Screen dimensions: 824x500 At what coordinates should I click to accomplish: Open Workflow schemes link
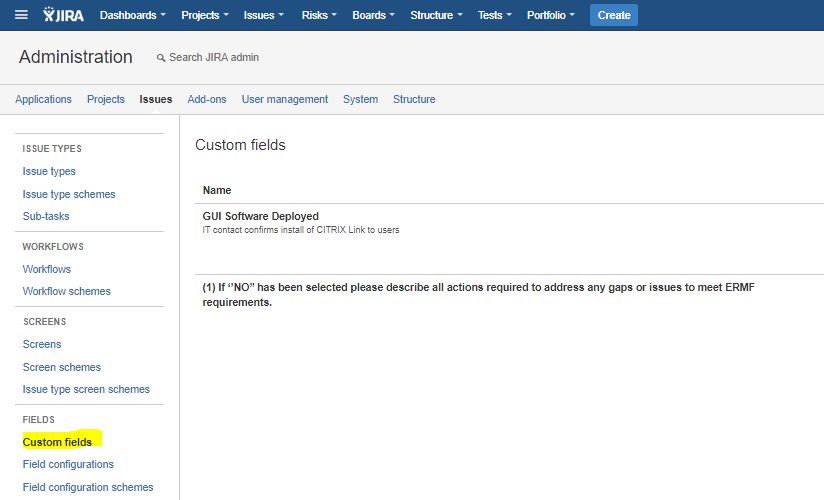pos(66,291)
